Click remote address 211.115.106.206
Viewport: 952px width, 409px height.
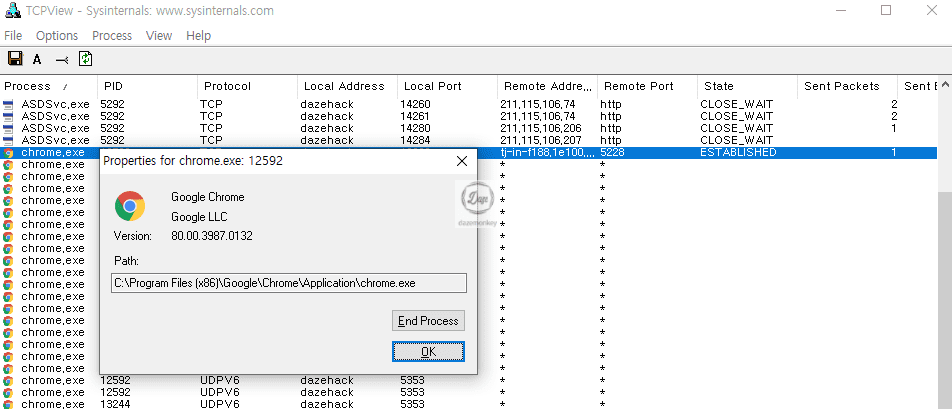pyautogui.click(x=541, y=128)
